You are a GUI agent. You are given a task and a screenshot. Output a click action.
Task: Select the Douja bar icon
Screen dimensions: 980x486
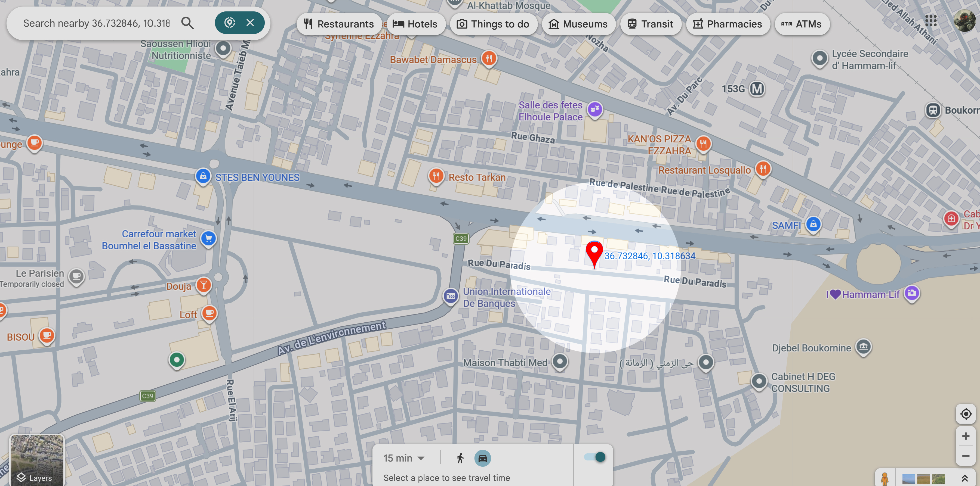(204, 285)
